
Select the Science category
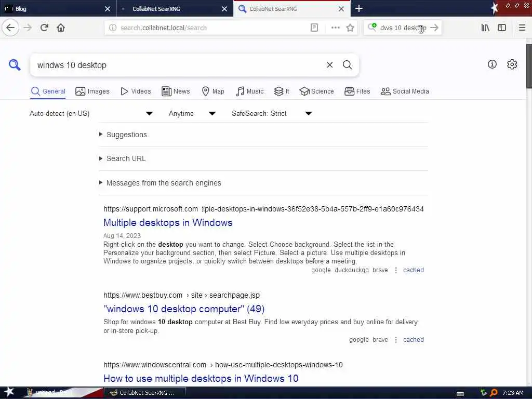coord(316,91)
